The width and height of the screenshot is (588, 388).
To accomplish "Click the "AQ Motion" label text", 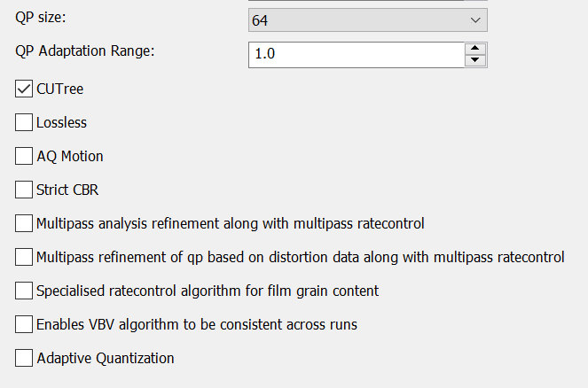I will click(70, 156).
